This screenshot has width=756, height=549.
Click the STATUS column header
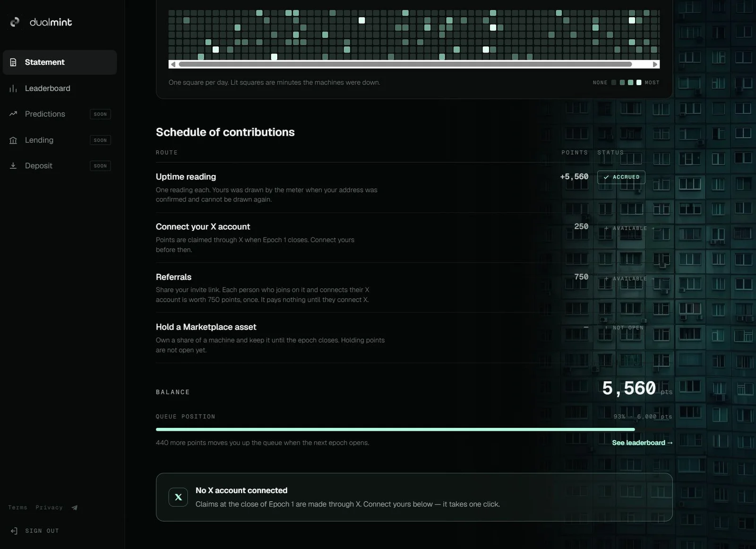[x=610, y=153]
